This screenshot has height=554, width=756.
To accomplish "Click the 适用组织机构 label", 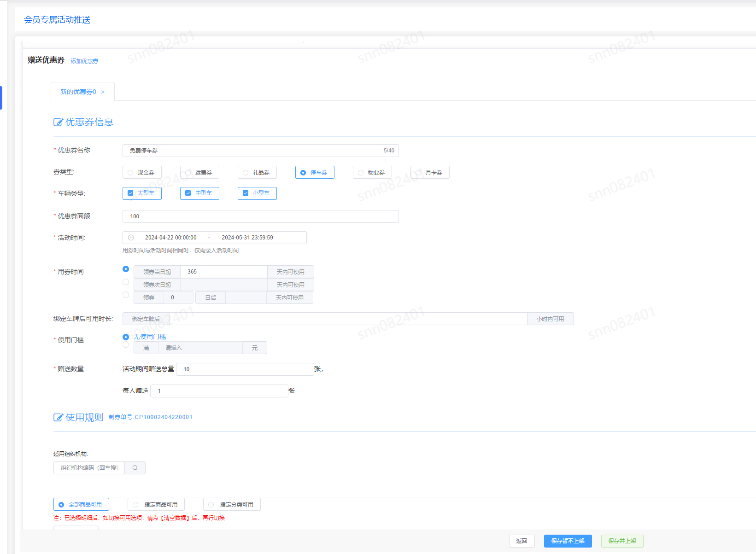I will click(x=70, y=454).
